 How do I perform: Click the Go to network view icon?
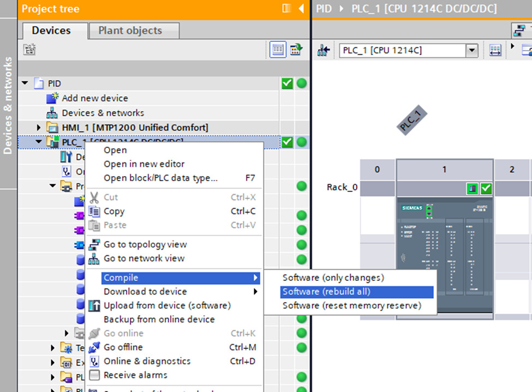click(94, 258)
